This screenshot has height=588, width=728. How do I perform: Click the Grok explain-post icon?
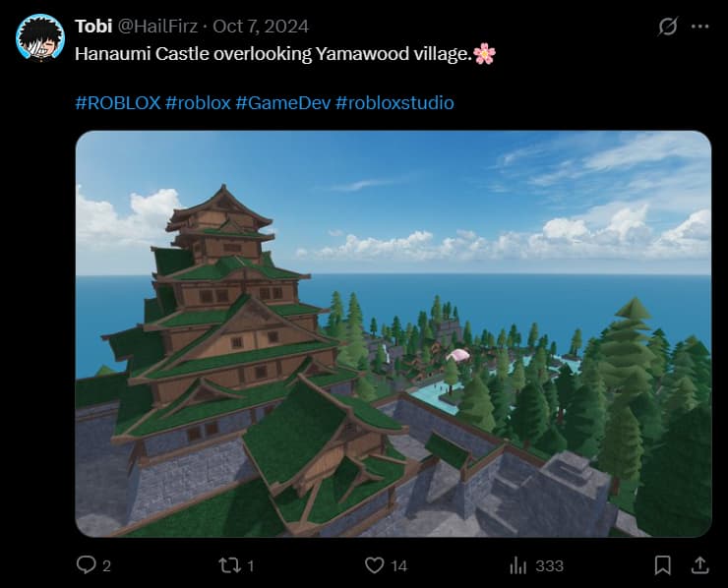point(668,27)
